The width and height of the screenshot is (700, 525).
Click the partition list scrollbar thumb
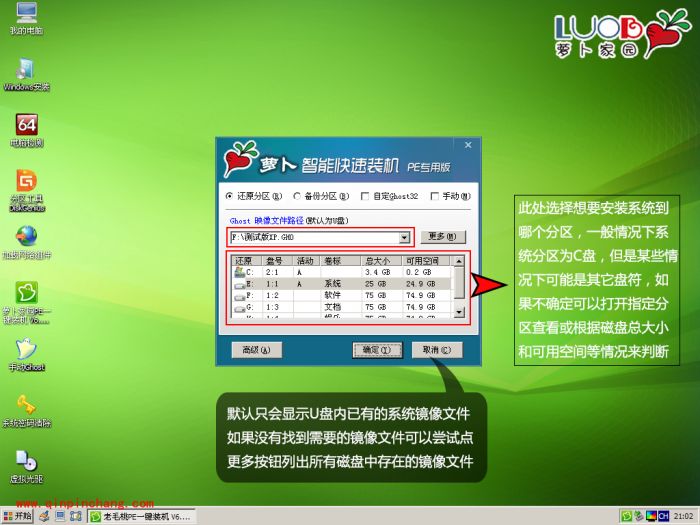459,282
